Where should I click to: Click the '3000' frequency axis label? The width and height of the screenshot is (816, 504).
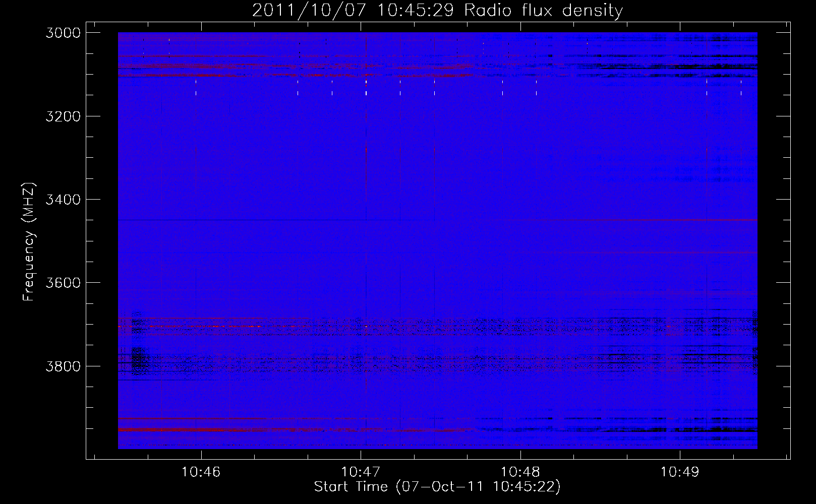tap(63, 33)
